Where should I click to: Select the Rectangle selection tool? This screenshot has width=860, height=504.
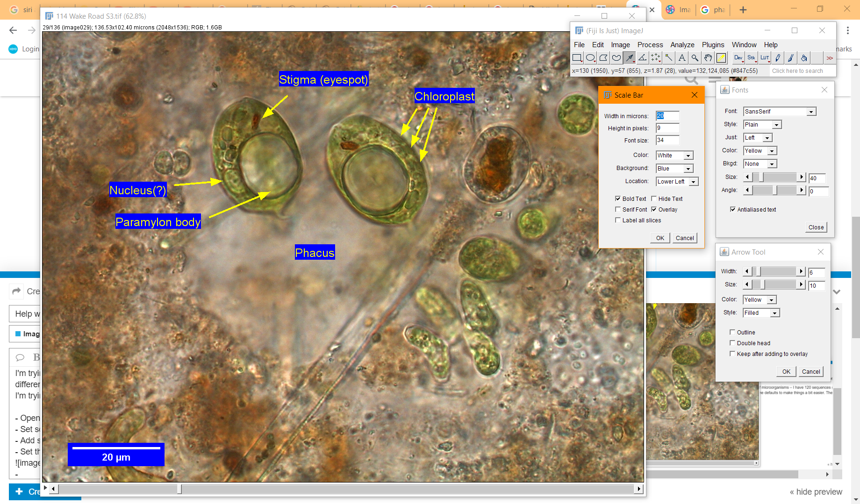(x=577, y=57)
